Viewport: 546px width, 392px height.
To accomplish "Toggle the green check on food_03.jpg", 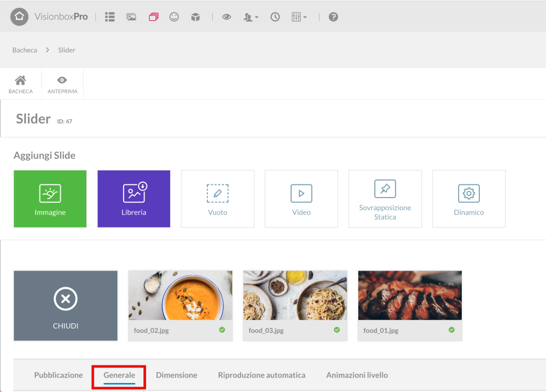I will tap(337, 330).
